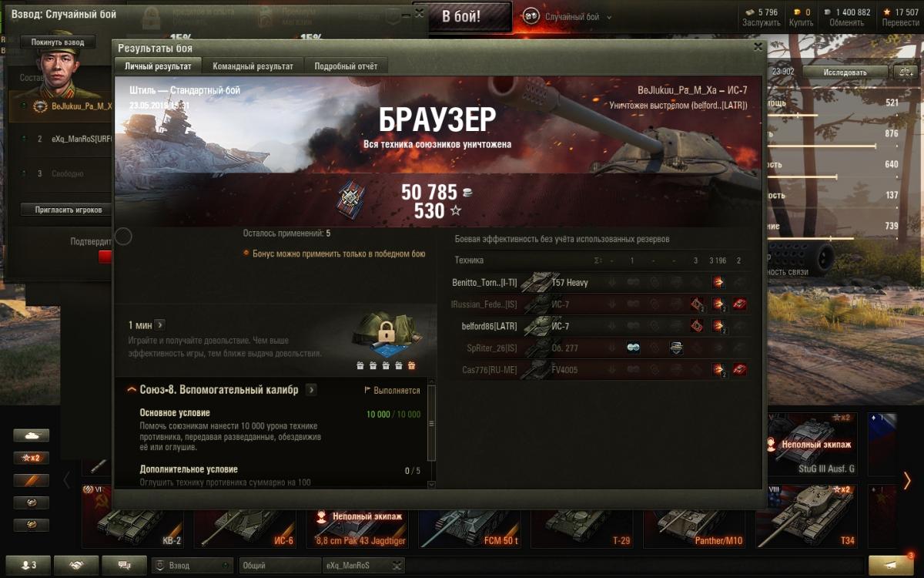This screenshot has height=578, width=924.
Task: Toggle the tank type carousel filter
Action: [x=32, y=435]
